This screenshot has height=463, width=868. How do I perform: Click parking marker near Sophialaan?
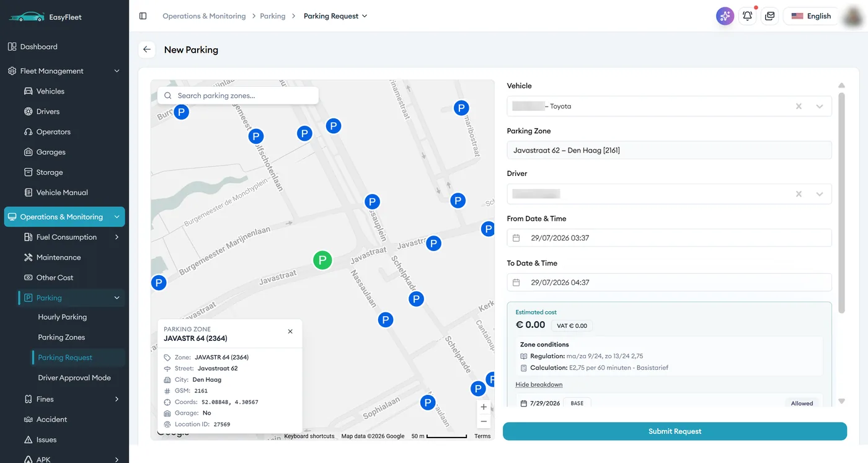(427, 403)
